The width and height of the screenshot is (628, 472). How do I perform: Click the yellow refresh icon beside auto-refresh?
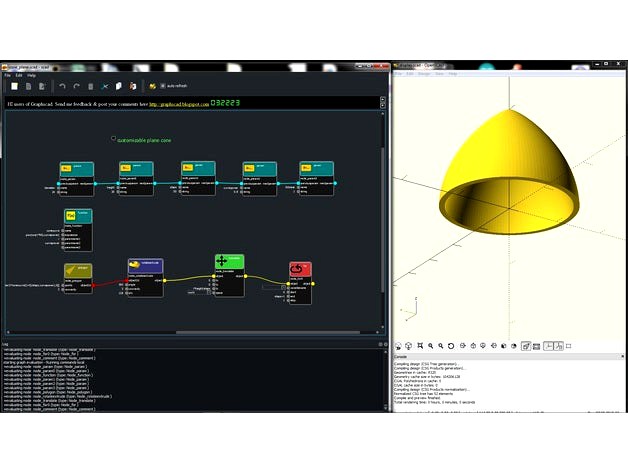click(152, 87)
